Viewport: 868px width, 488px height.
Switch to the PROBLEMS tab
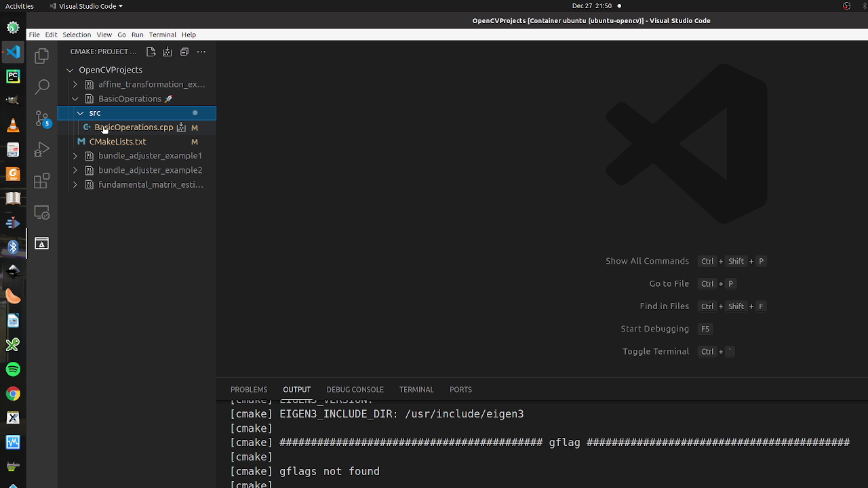(x=249, y=390)
